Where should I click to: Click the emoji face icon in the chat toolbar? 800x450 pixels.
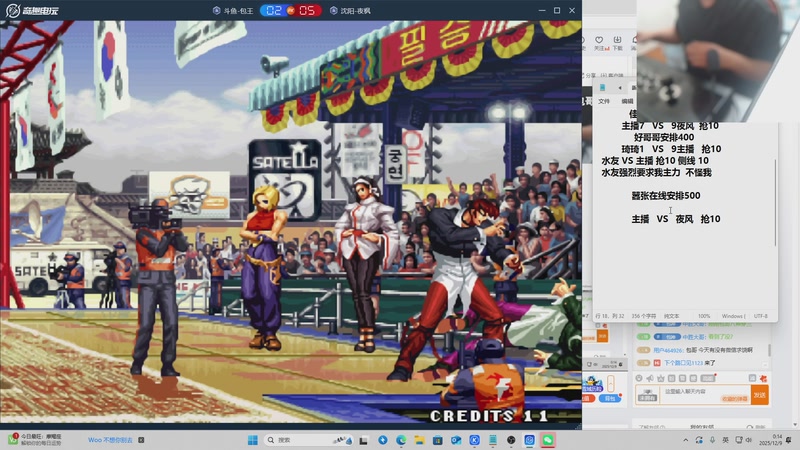click(x=639, y=378)
